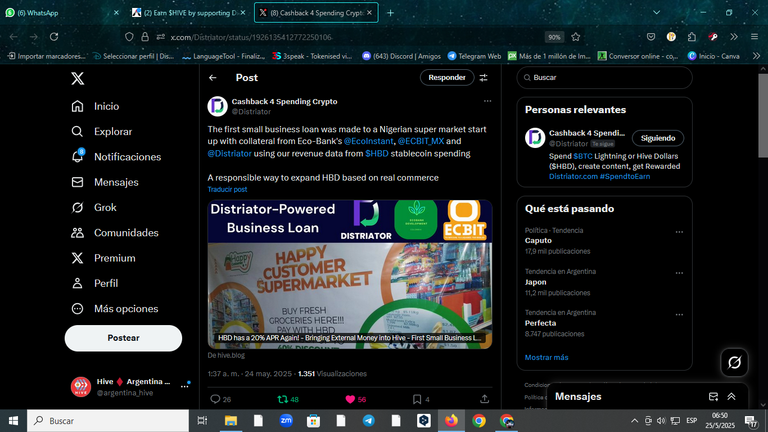
Task: Expand the Mensajes drawer chevrons
Action: [x=731, y=397]
